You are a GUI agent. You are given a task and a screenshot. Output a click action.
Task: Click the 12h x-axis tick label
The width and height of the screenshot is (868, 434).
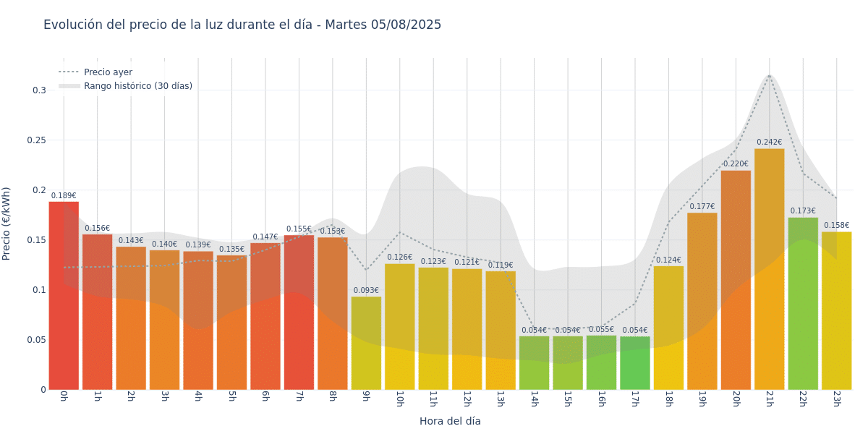tap(467, 399)
